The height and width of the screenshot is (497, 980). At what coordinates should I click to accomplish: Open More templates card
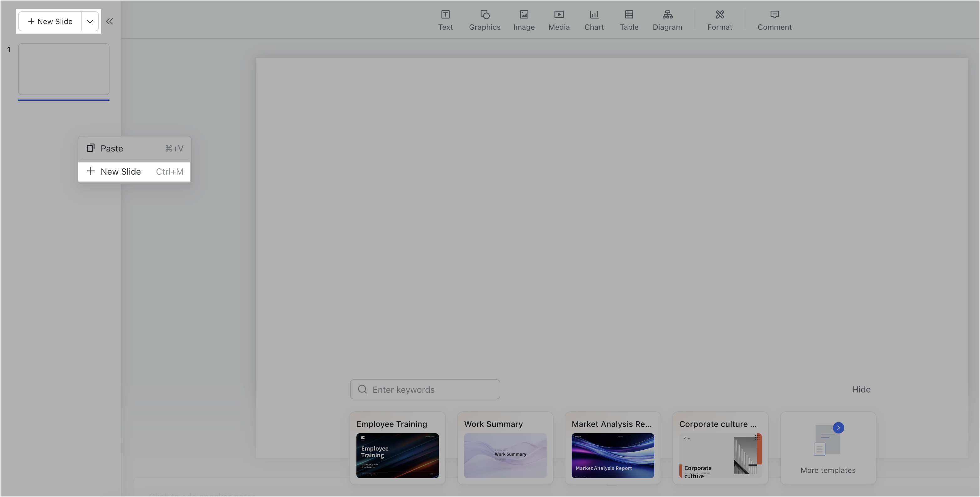click(x=828, y=448)
